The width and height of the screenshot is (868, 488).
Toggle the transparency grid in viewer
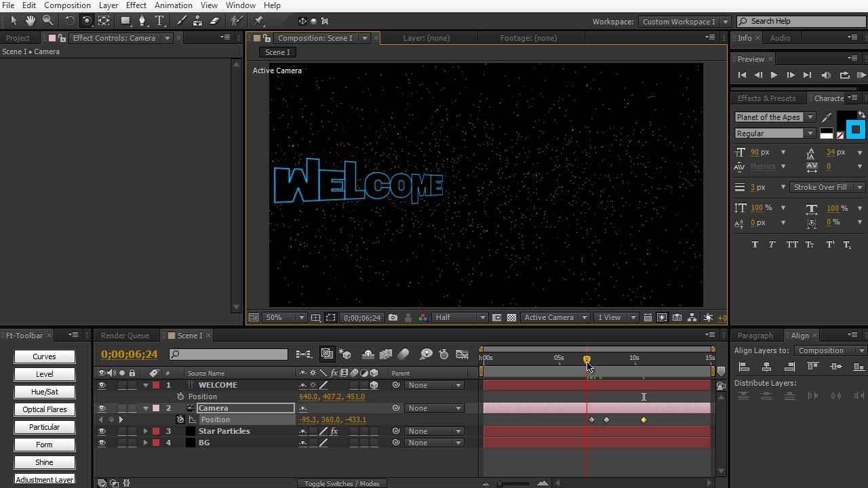click(x=512, y=317)
